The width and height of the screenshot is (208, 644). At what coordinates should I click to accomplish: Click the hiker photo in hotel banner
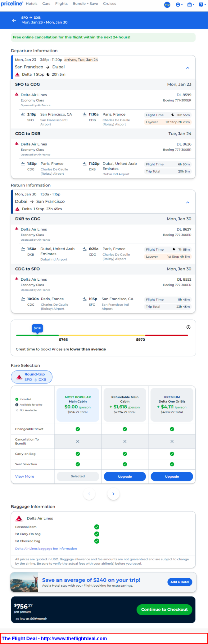coord(25,582)
